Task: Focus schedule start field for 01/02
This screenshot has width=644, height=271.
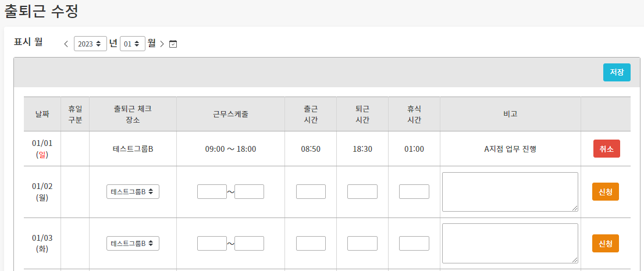Action: tap(212, 192)
